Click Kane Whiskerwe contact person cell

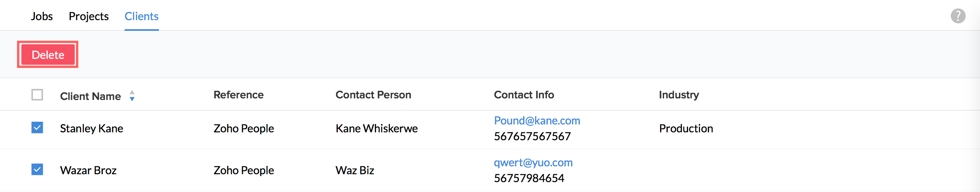pos(376,128)
